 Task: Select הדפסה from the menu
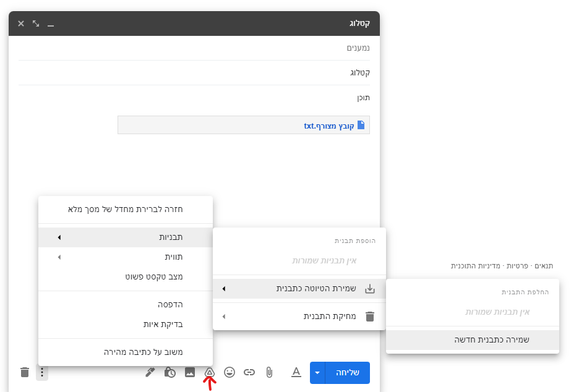125,304
